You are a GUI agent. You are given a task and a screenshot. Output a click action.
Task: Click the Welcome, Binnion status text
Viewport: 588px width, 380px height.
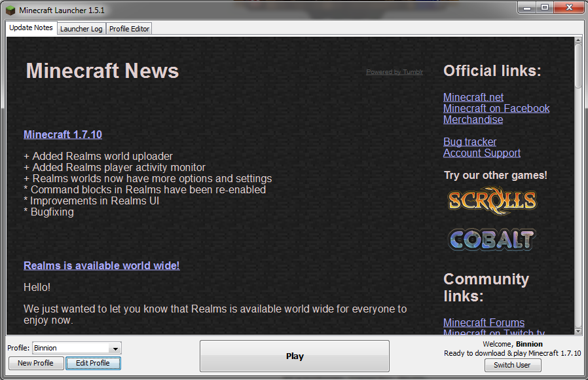pyautogui.click(x=513, y=344)
